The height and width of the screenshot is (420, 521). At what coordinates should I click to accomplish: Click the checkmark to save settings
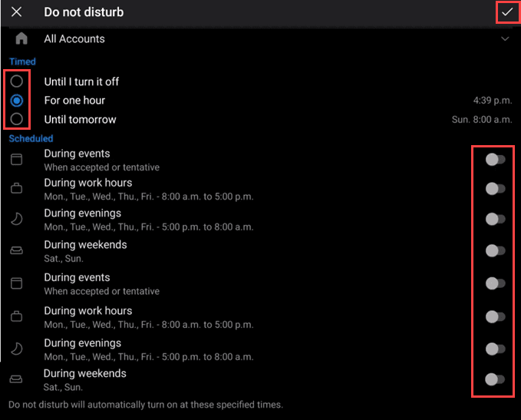tap(506, 12)
